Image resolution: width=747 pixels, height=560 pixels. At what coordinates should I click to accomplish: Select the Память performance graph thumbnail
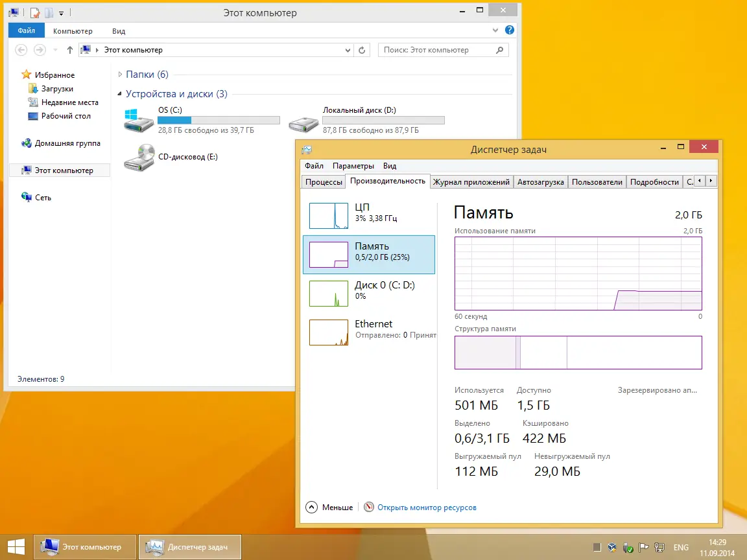point(329,255)
